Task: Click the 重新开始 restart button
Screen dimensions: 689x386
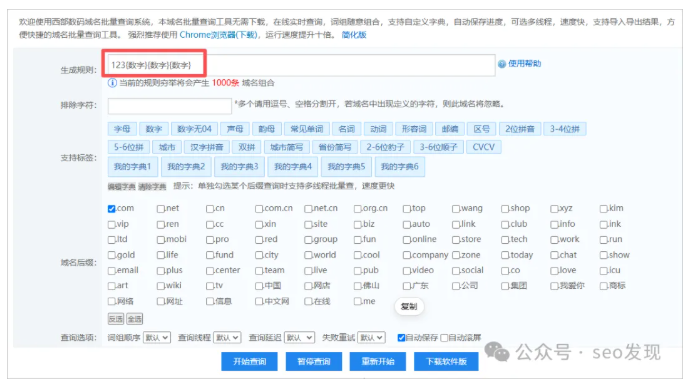Action: (378, 361)
